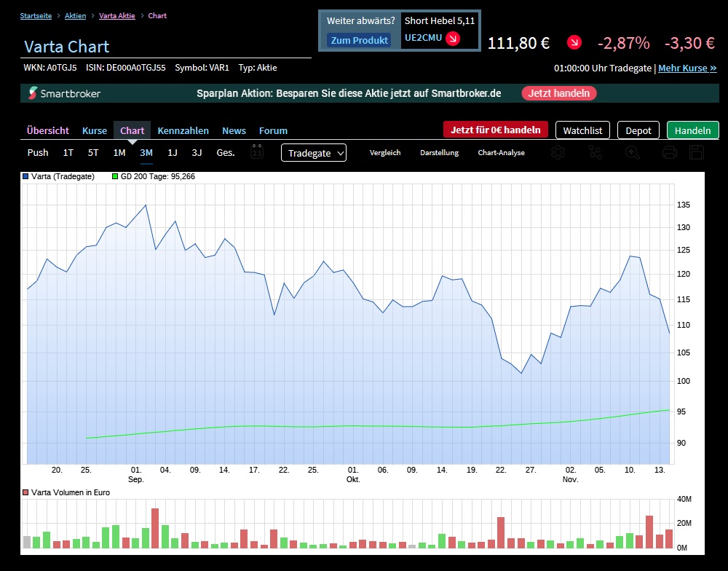Follow the Mehr Kurse link
728x571 pixels.
coord(687,68)
